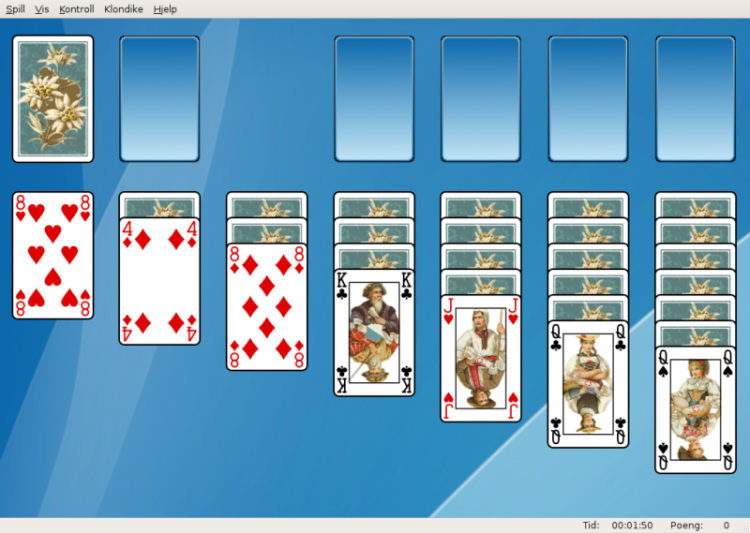Select the queen of spades card
This screenshot has height=533, width=750.
point(695,410)
